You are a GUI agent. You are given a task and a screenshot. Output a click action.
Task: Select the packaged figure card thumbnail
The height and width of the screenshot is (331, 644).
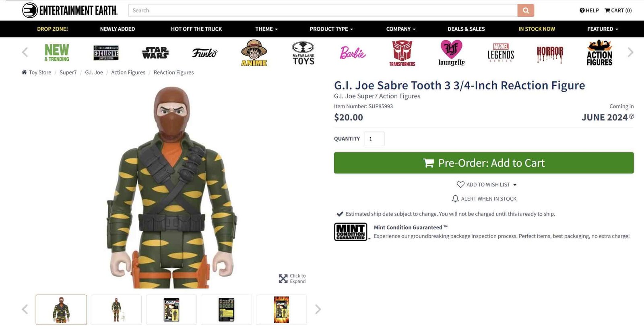point(171,309)
